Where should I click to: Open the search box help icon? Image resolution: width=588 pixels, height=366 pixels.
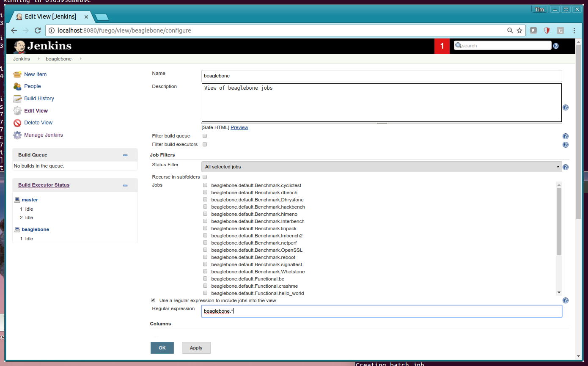[556, 46]
